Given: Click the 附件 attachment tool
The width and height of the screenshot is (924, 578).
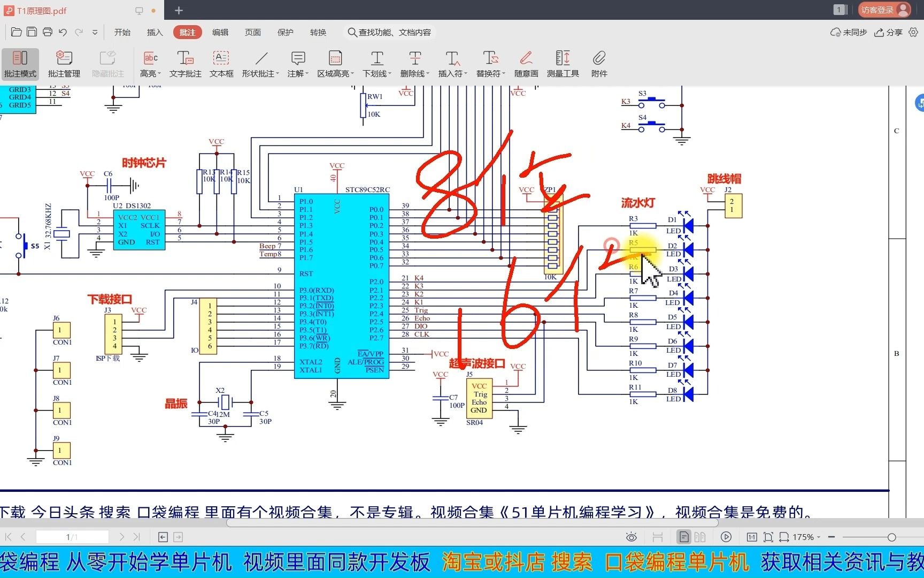Looking at the screenshot, I should click(599, 64).
